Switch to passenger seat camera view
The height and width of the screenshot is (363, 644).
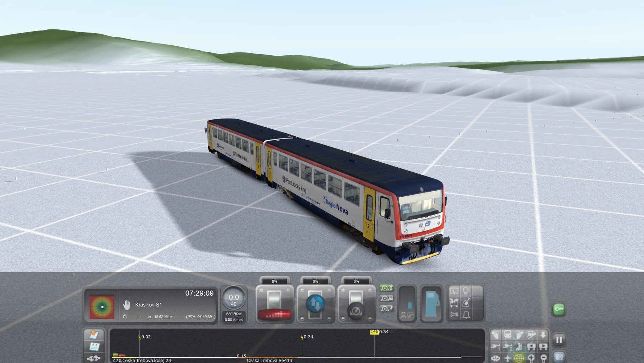519,346
